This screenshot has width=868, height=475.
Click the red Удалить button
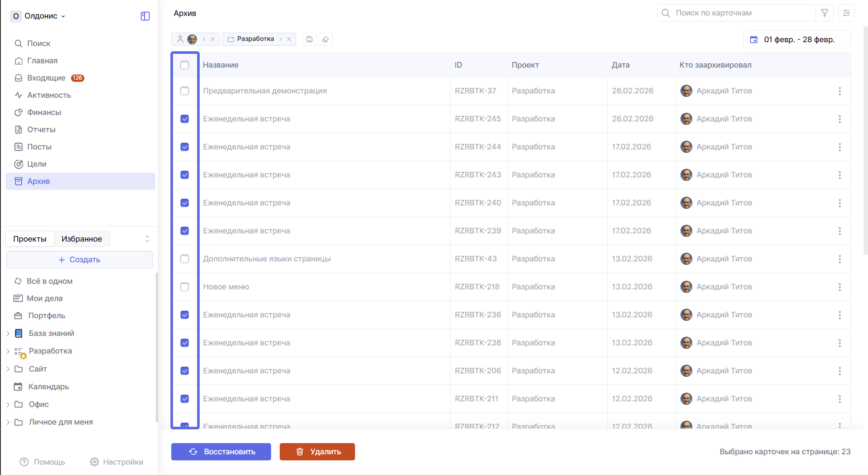(x=317, y=452)
